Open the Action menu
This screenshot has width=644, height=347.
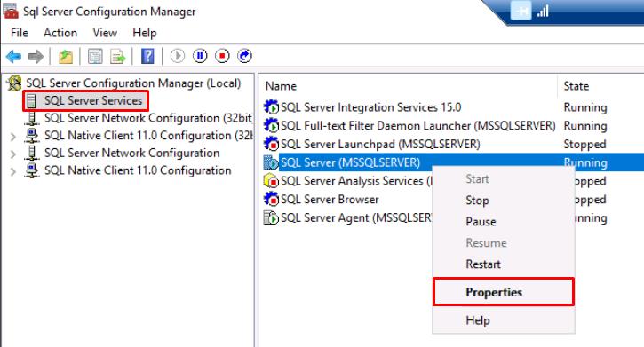60,33
